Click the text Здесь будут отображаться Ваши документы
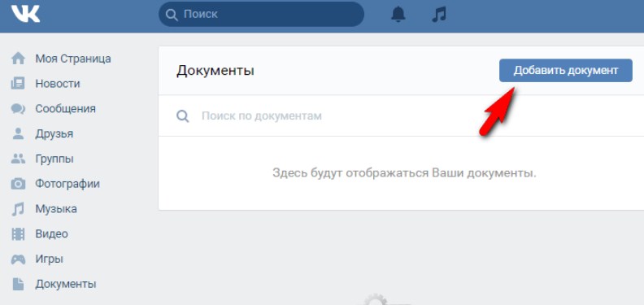The image size is (644, 305). pyautogui.click(x=405, y=173)
